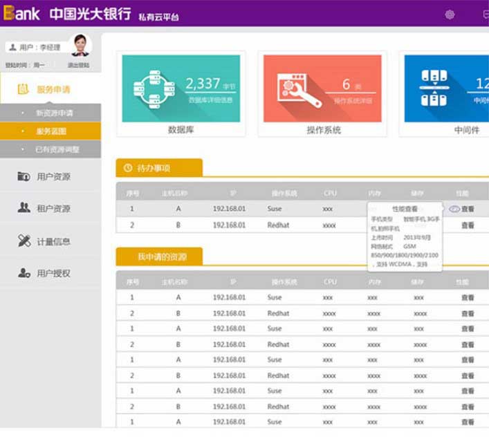Open the 我申请的资源 tab
Screen dimensions: 489x448
159,257
